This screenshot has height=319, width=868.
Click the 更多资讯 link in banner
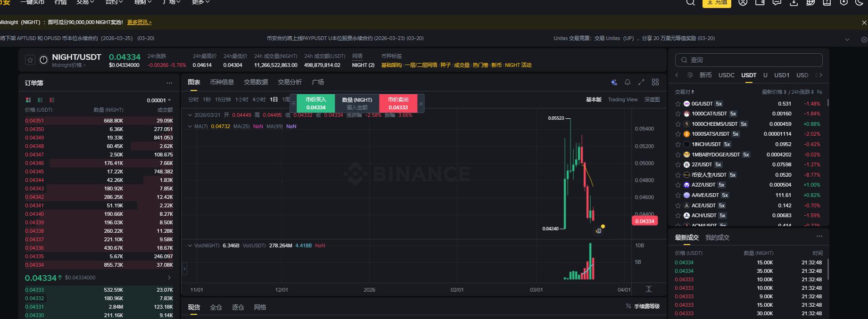140,22
